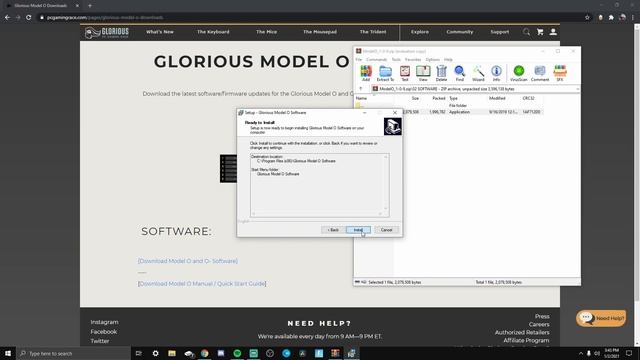The width and height of the screenshot is (640, 360).
Task: Click the Find magnifier icon in WinRAR
Action: click(460, 73)
